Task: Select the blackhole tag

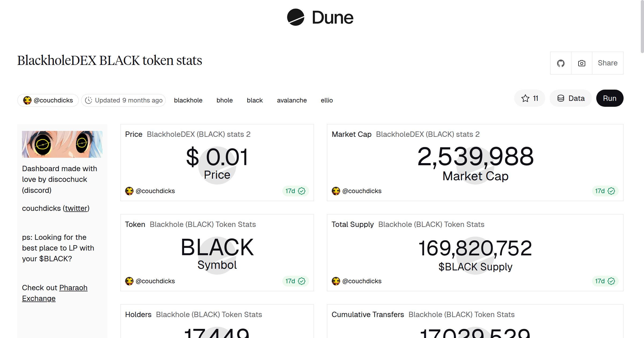Action: click(188, 100)
